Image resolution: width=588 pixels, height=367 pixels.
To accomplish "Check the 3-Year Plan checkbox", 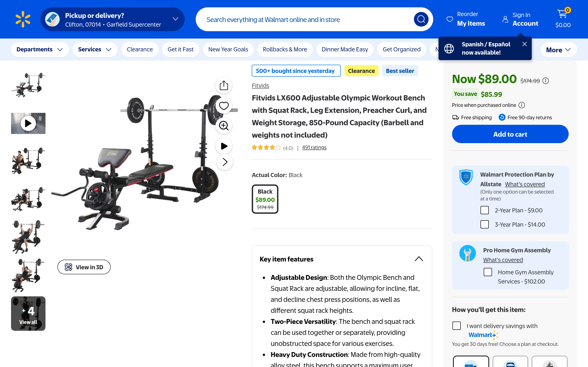I will [484, 224].
